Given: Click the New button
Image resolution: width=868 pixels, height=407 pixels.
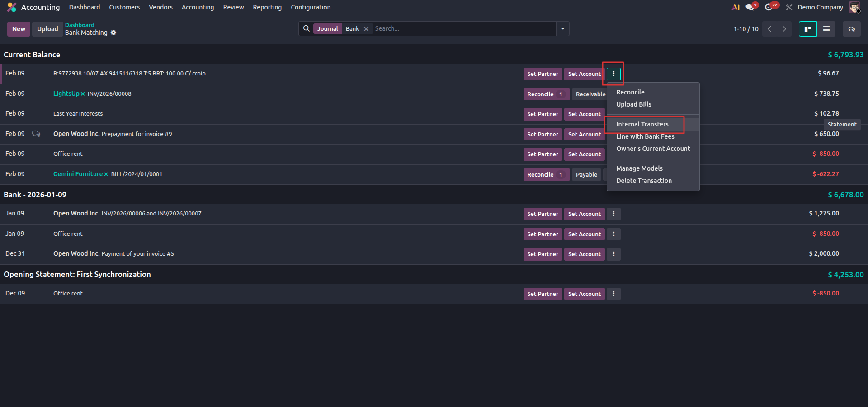Looking at the screenshot, I should (19, 29).
